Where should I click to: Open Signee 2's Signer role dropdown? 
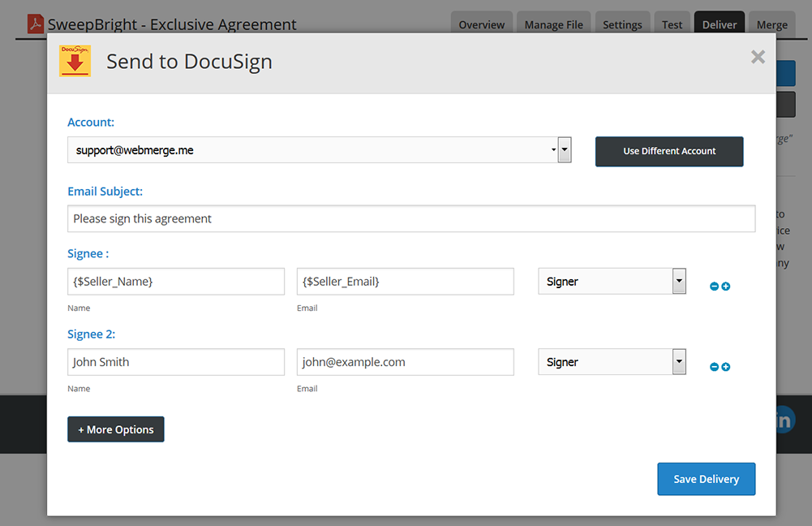click(612, 362)
